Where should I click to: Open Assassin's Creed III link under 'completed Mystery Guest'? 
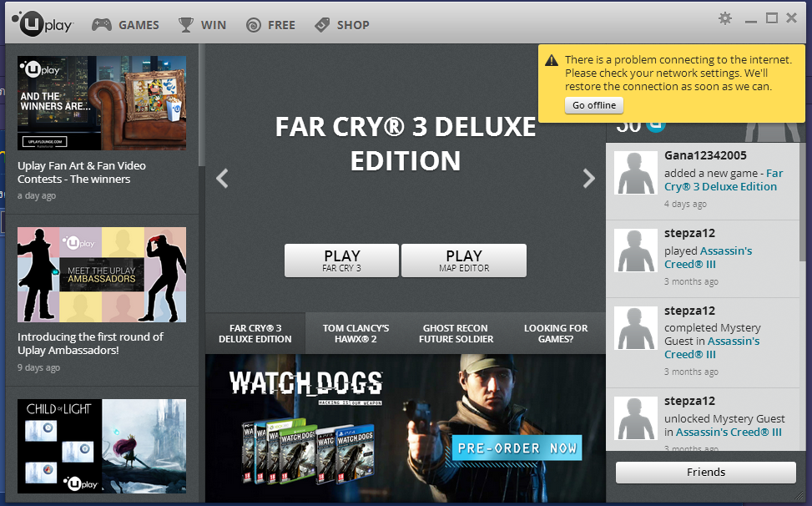712,347
